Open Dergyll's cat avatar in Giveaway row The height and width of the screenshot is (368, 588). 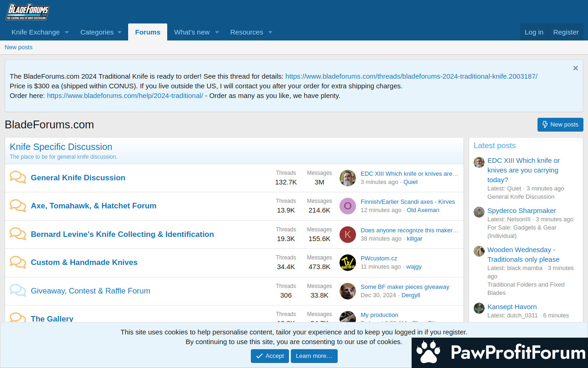pyautogui.click(x=348, y=291)
